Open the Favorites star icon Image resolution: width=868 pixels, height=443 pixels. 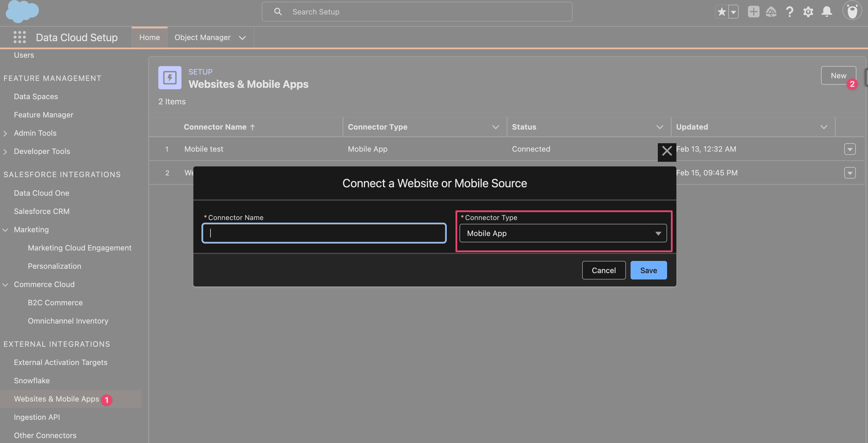[721, 12]
